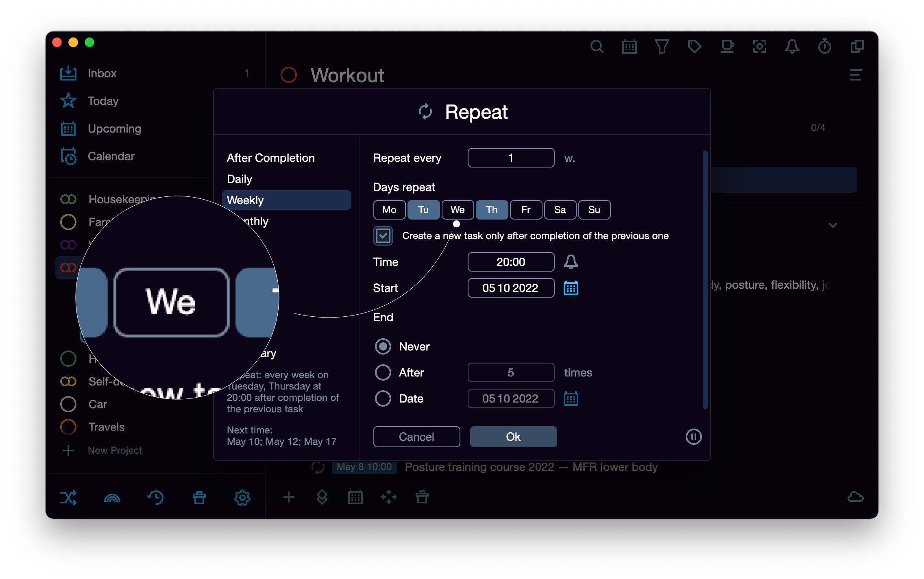Open notifications bell in top toolbar
Screen dimensions: 924x579
point(792,47)
